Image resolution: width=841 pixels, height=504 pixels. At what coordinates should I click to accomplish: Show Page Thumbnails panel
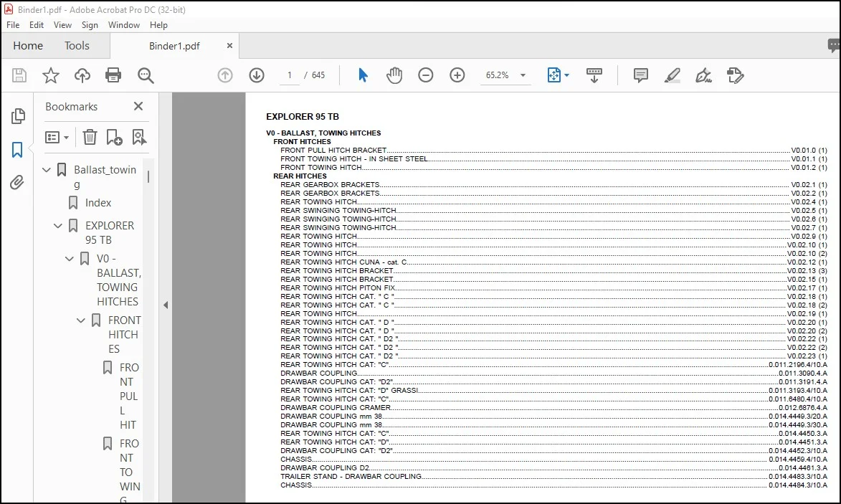18,116
